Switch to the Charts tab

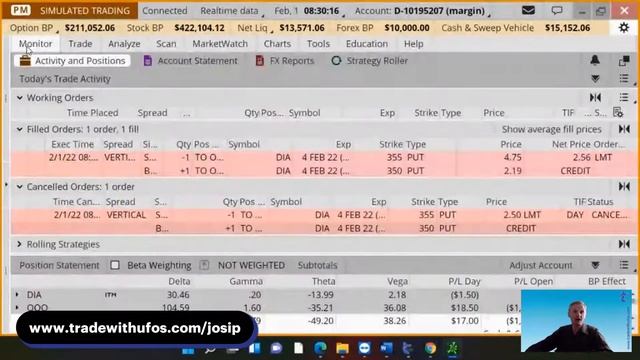click(x=277, y=44)
